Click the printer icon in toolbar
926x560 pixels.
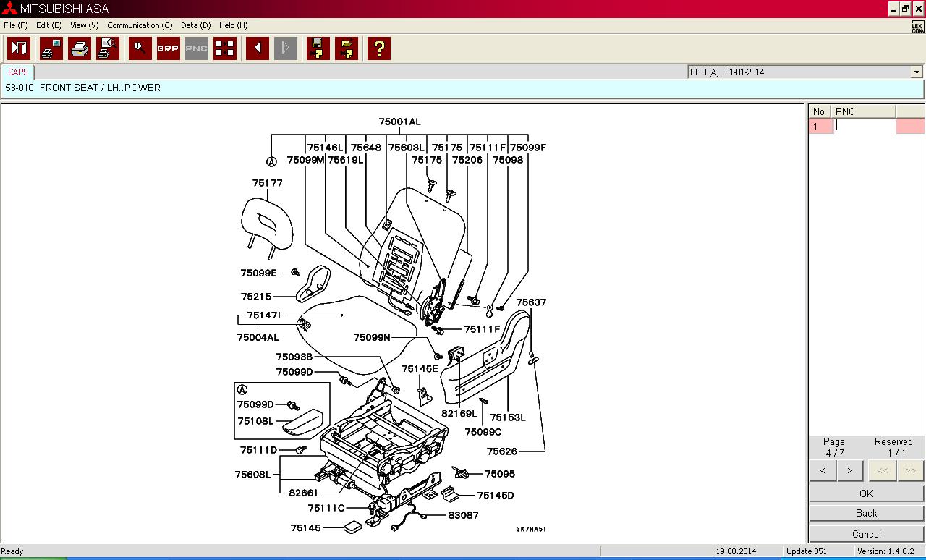point(80,48)
